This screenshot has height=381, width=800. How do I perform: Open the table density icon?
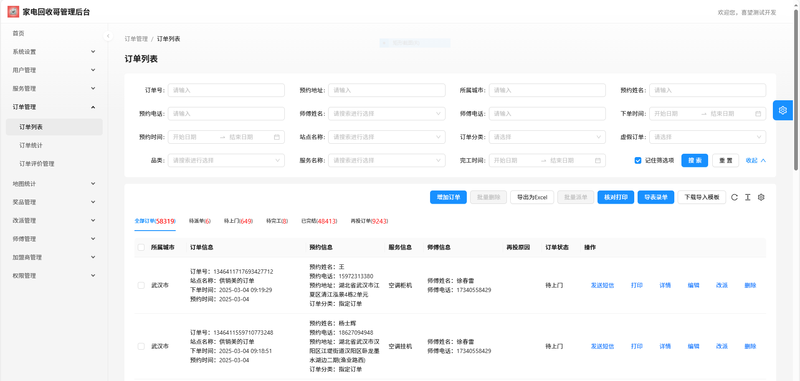click(747, 197)
